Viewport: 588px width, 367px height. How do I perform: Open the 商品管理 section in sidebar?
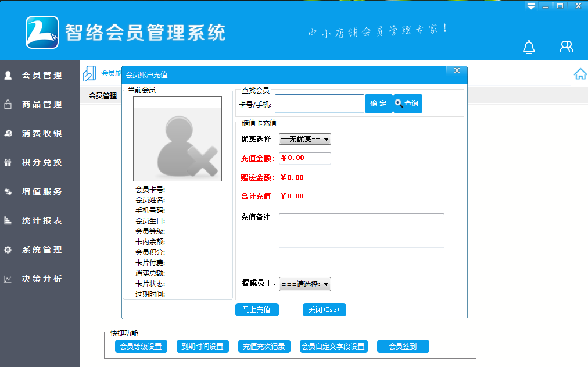tap(40, 104)
